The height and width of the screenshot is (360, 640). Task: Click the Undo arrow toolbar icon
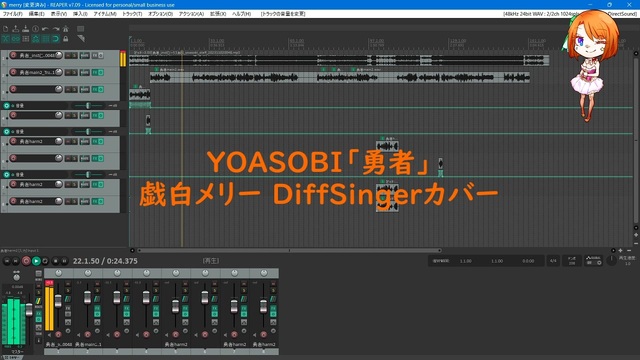pos(45,29)
